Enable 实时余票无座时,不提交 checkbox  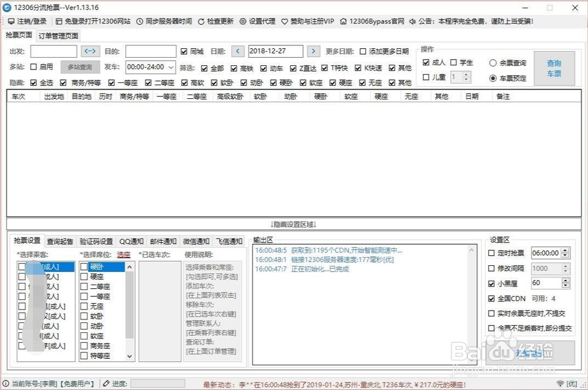(x=491, y=313)
